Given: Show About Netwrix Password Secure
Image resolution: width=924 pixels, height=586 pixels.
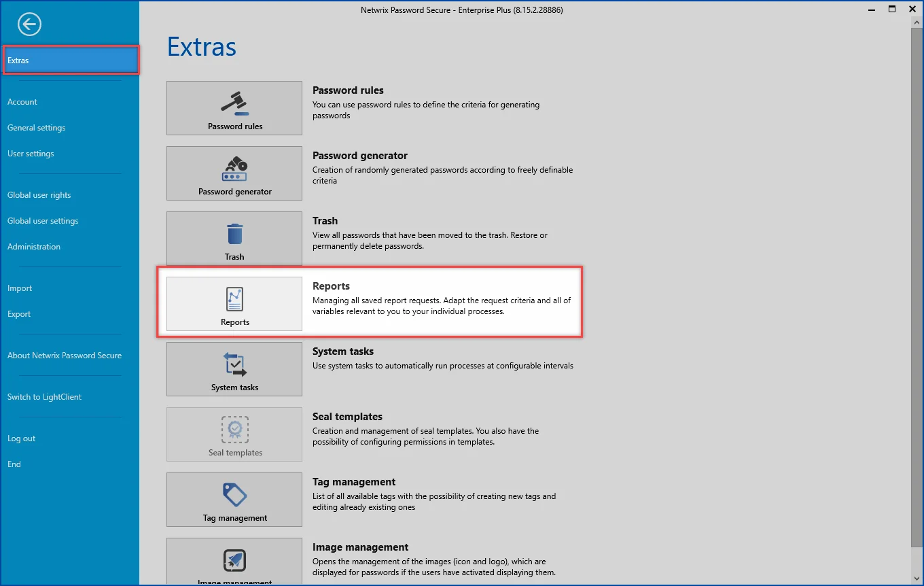Looking at the screenshot, I should pyautogui.click(x=65, y=356).
